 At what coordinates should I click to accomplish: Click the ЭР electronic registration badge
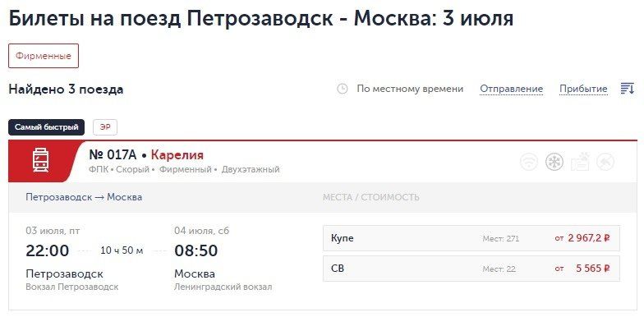pos(105,127)
